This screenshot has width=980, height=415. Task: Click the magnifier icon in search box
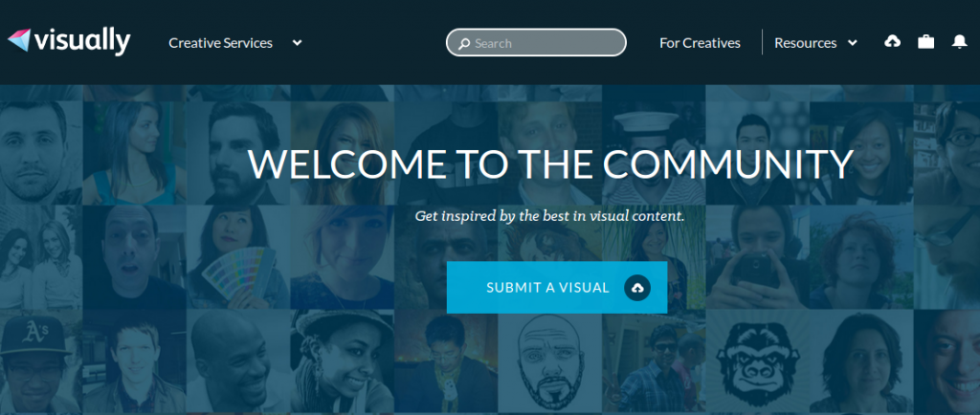pyautogui.click(x=464, y=44)
